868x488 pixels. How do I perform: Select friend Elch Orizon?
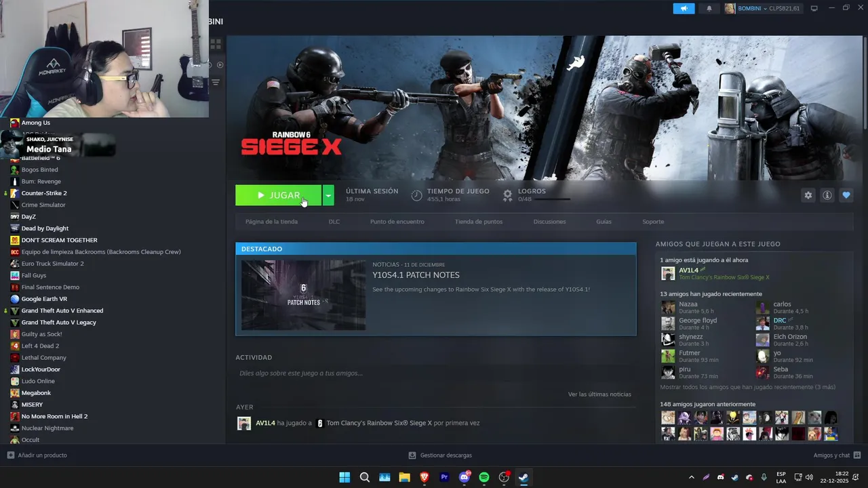tap(790, 337)
